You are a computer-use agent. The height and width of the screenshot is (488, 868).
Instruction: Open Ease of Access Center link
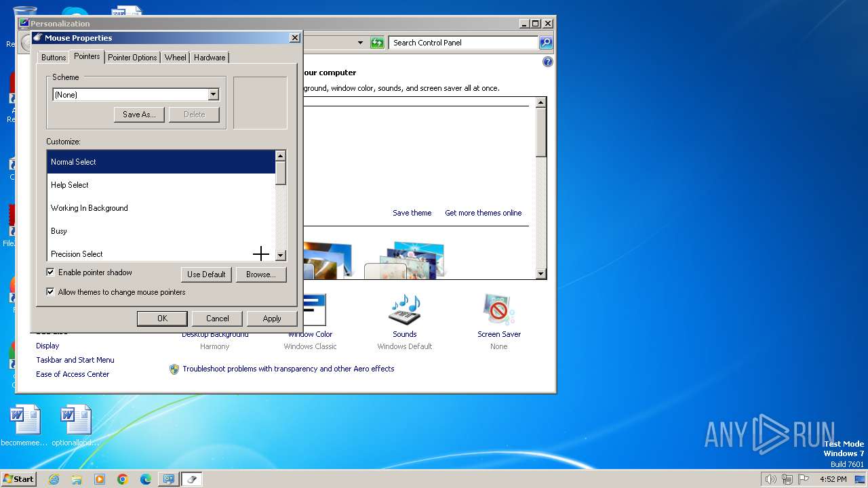(73, 374)
